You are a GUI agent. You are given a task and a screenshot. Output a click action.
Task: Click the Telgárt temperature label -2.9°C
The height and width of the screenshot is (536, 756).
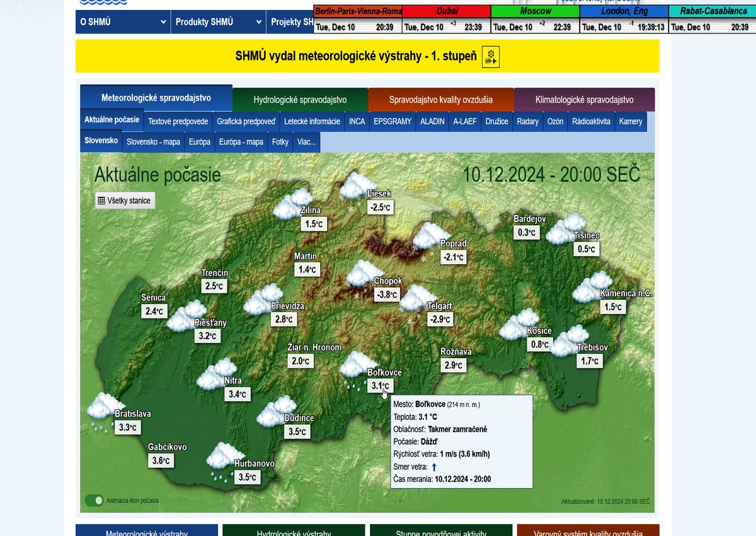tap(440, 320)
